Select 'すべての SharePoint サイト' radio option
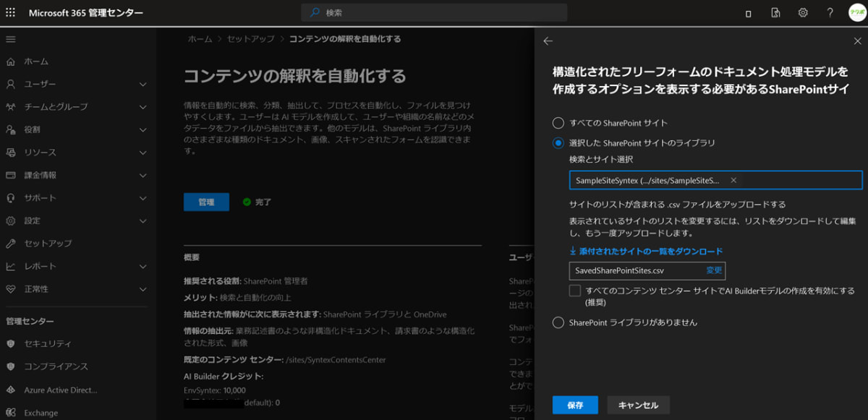Viewport: 868px width, 420px height. click(558, 123)
